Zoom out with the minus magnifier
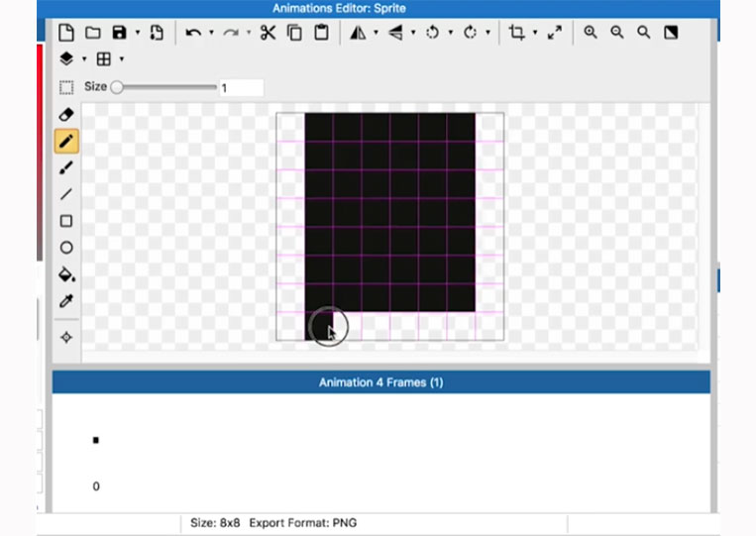 617,33
